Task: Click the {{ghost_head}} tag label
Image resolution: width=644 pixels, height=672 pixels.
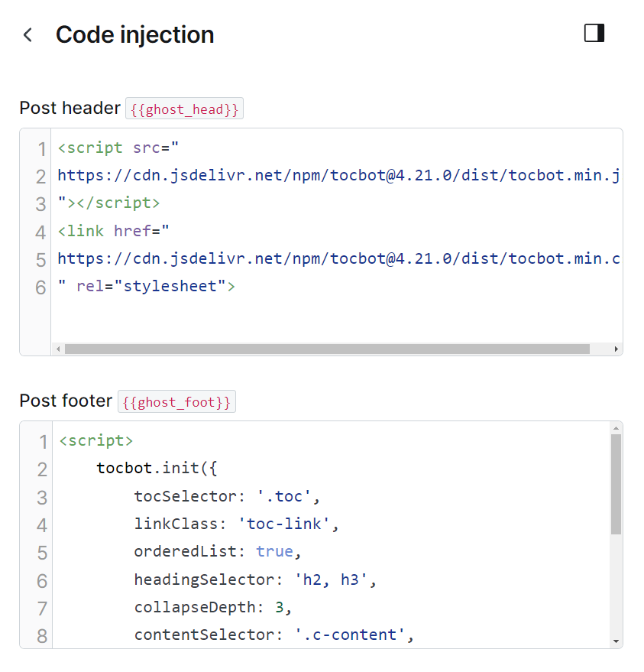Action: pyautogui.click(x=185, y=109)
